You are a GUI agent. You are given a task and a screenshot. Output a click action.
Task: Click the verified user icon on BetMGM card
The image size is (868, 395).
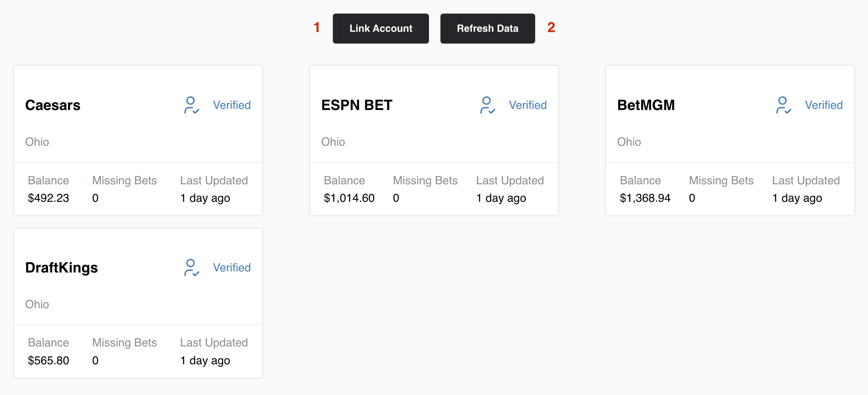point(783,105)
